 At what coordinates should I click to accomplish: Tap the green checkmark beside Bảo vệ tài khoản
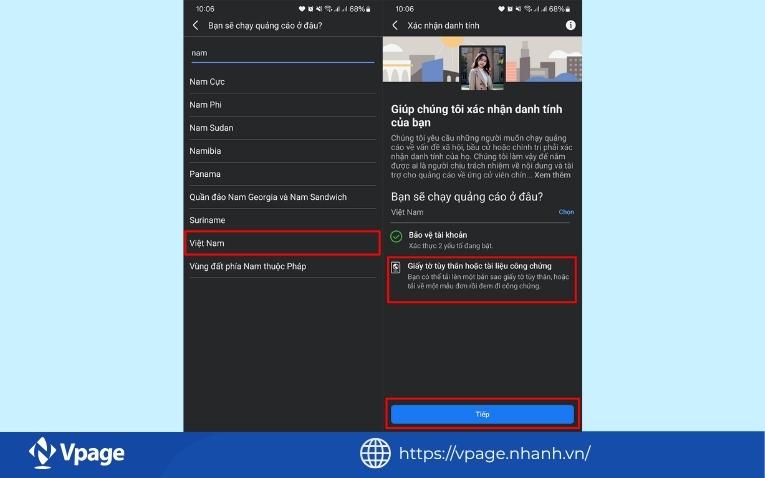[x=396, y=237]
